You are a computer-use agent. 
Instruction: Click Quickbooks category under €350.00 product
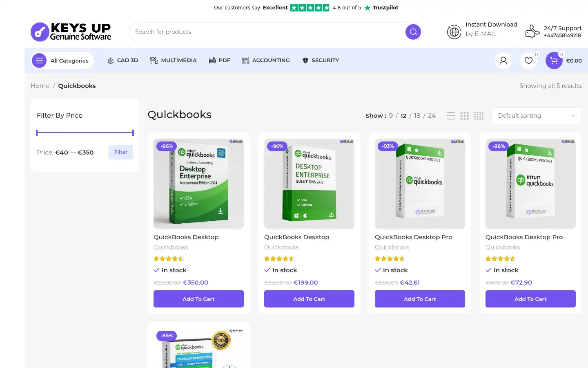pos(171,247)
